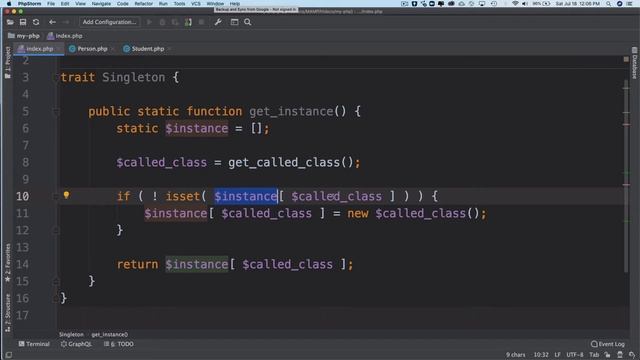Change the UTF-8 file encoding in status bar
Viewport: 640px width, 360px height.
coord(575,355)
